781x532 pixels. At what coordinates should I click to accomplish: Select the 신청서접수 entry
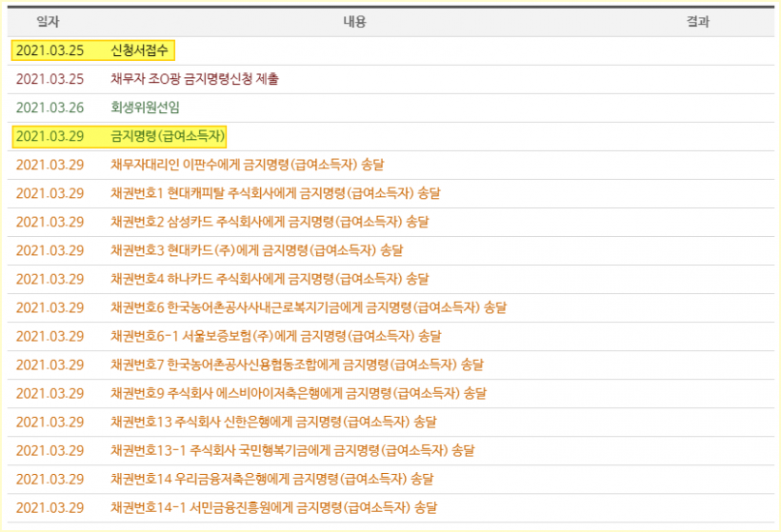139,50
